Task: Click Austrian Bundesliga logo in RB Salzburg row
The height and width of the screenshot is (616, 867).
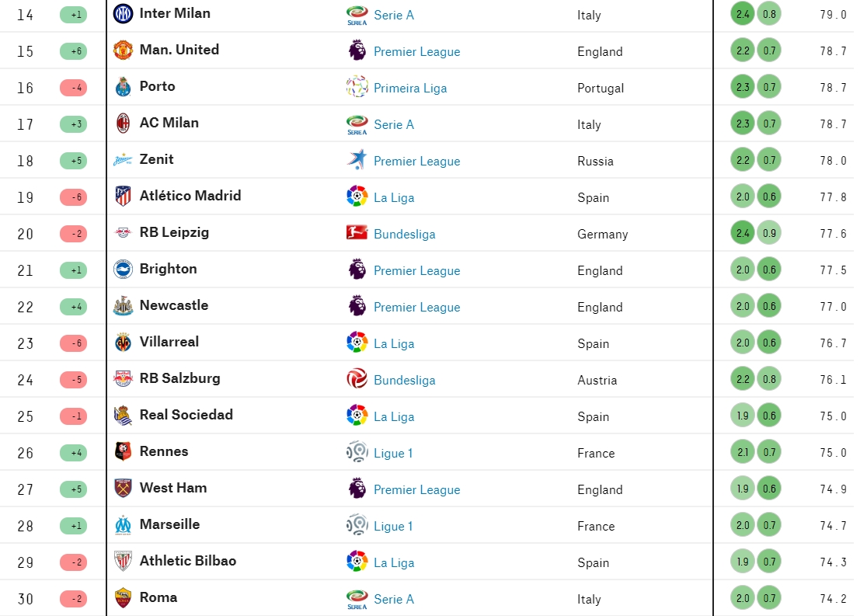Action: click(x=357, y=379)
